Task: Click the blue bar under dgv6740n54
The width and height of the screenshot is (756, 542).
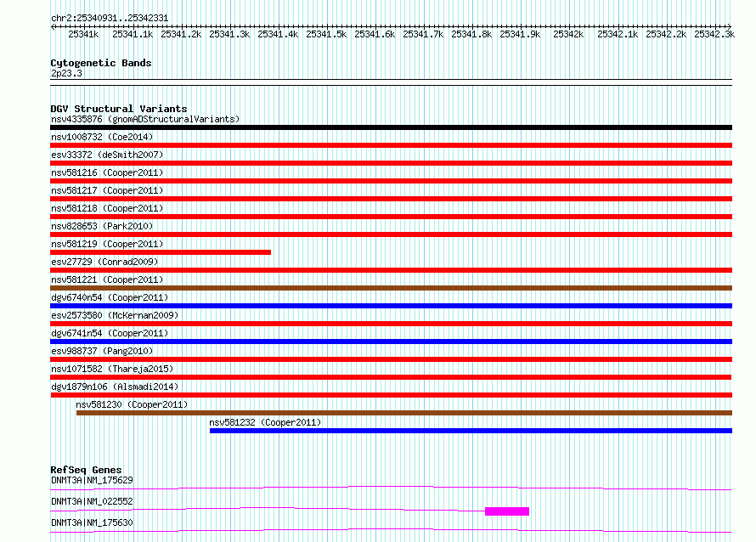Action: click(391, 306)
